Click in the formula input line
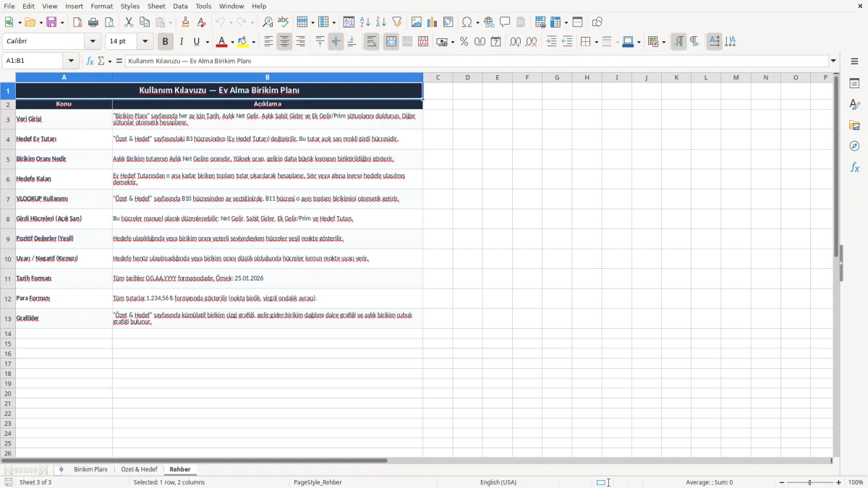The height and width of the screenshot is (488, 868). point(477,61)
